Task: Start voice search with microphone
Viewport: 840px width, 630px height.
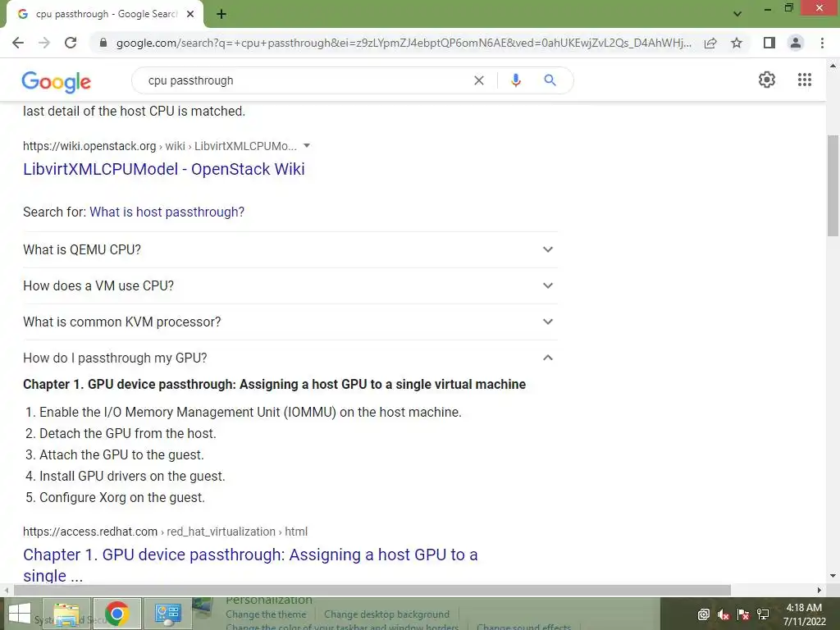Action: 515,80
